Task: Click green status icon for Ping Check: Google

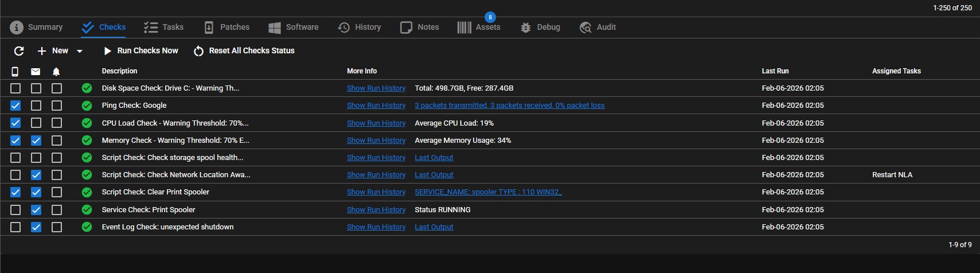Action: (x=87, y=106)
